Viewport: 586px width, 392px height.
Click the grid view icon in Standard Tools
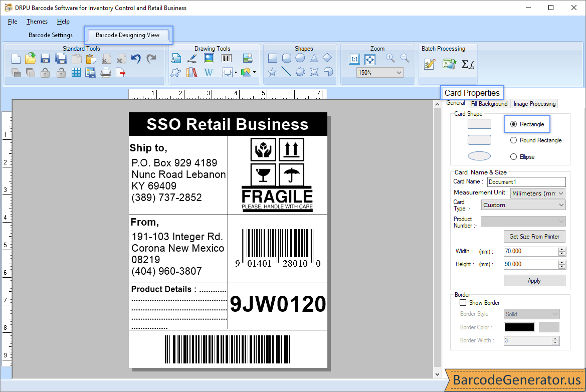[76, 72]
